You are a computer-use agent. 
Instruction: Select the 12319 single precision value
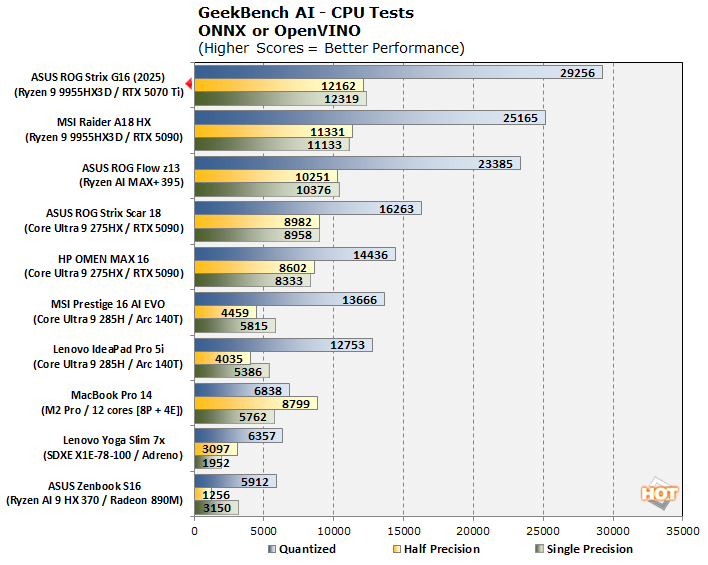tap(341, 99)
